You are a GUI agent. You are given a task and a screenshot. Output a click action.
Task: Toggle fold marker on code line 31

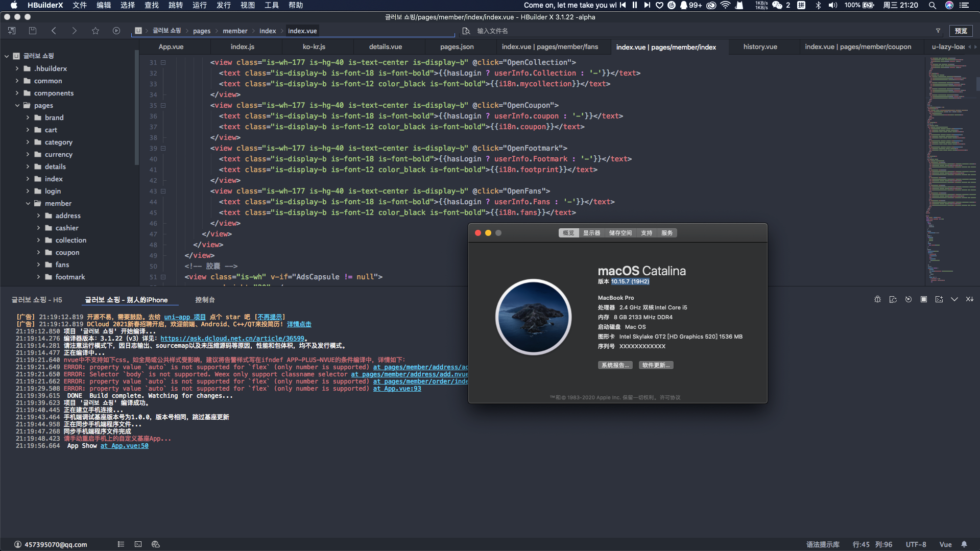coord(163,62)
